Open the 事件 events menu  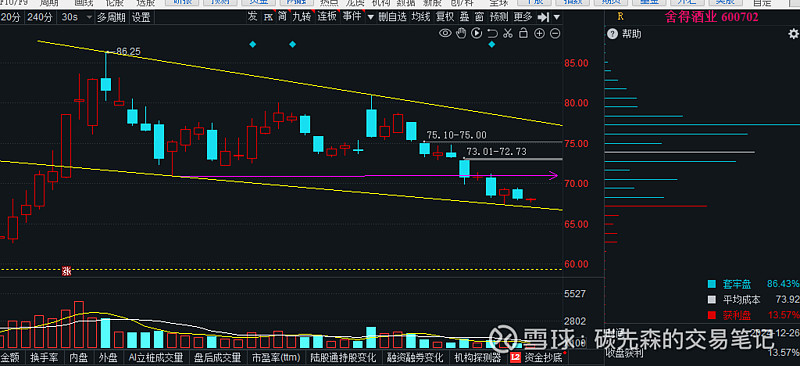coord(352,17)
